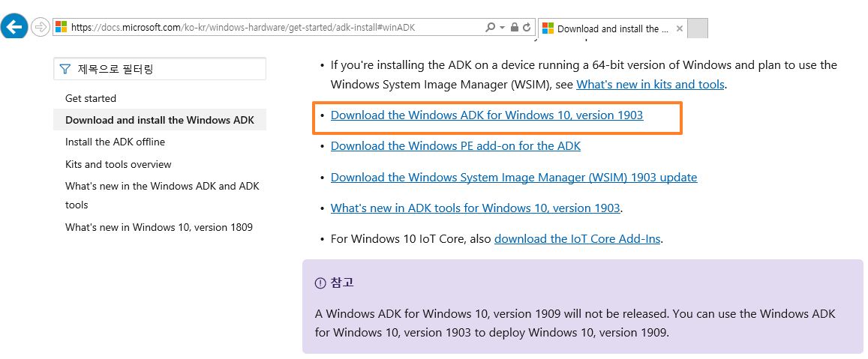Image resolution: width=868 pixels, height=359 pixels.
Task: Click the padlock security icon
Action: (514, 27)
